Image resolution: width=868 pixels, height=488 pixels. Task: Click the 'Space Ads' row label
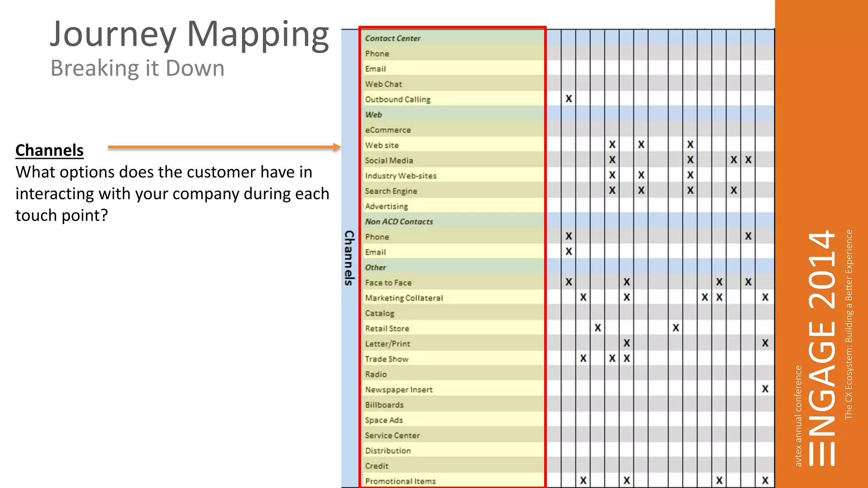384,420
